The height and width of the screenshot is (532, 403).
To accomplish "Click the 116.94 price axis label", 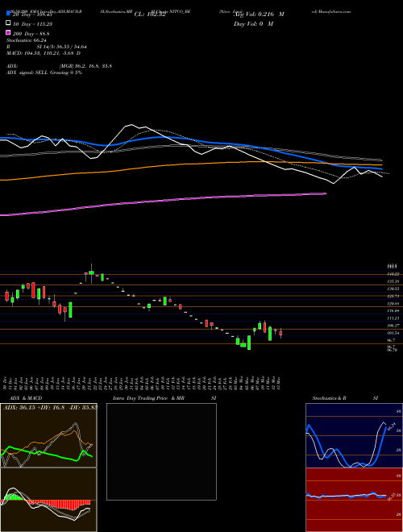I will coord(392,311).
